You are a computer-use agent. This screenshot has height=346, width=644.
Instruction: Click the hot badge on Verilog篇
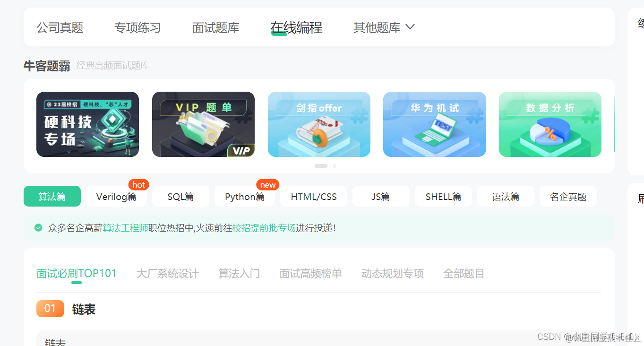[138, 185]
